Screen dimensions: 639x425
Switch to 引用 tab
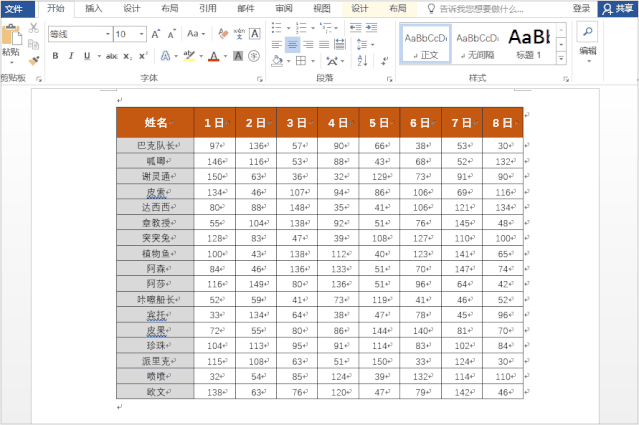(208, 9)
